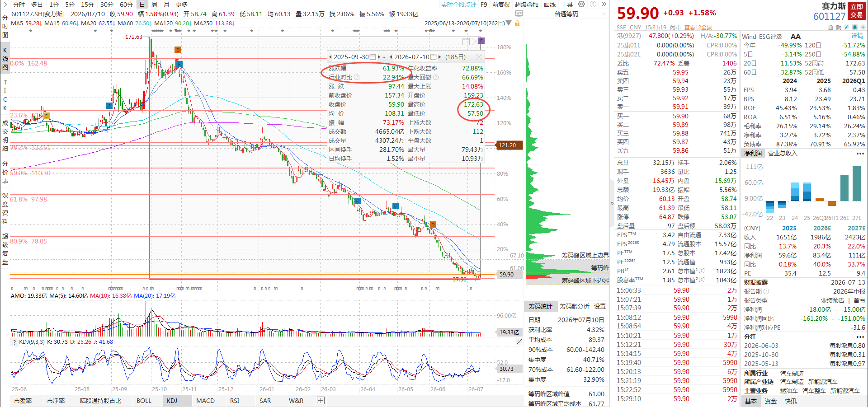Select the MACD indicator tab
This screenshot has height=407, width=868.
(205, 401)
